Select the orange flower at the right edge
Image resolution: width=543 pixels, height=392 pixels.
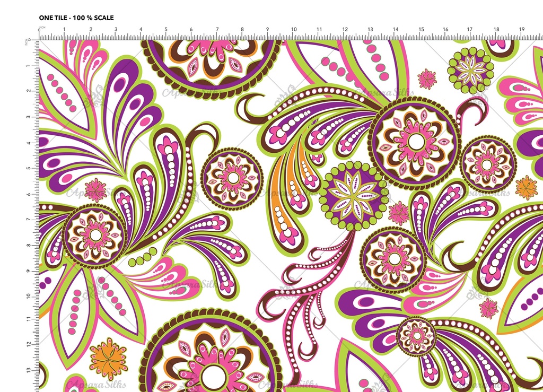(x=526, y=187)
